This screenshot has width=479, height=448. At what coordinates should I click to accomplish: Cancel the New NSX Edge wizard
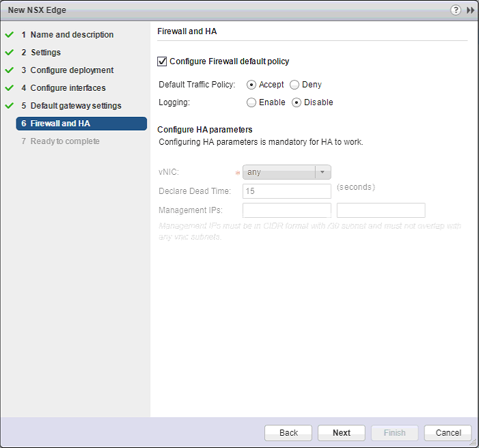coord(448,433)
